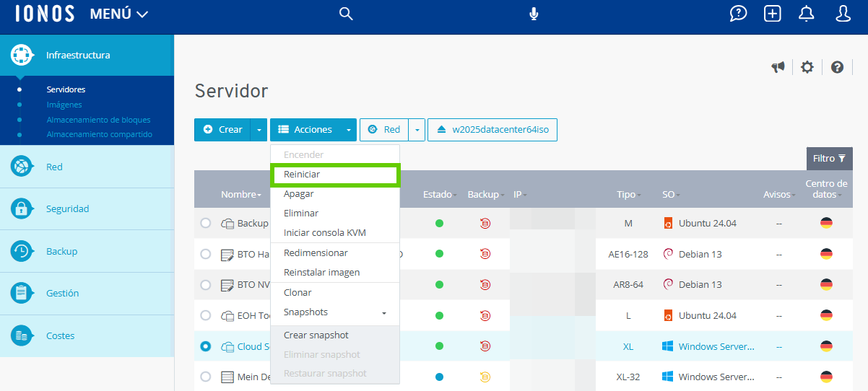Open the Filtro filter button
This screenshot has width=868, height=391.
(829, 158)
